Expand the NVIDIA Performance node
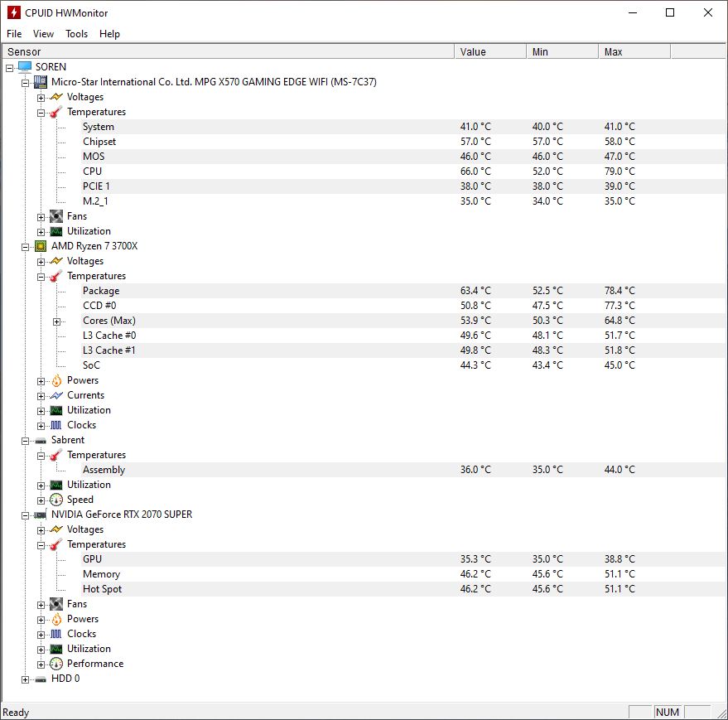Viewport: 728px width, 720px height. click(x=41, y=665)
